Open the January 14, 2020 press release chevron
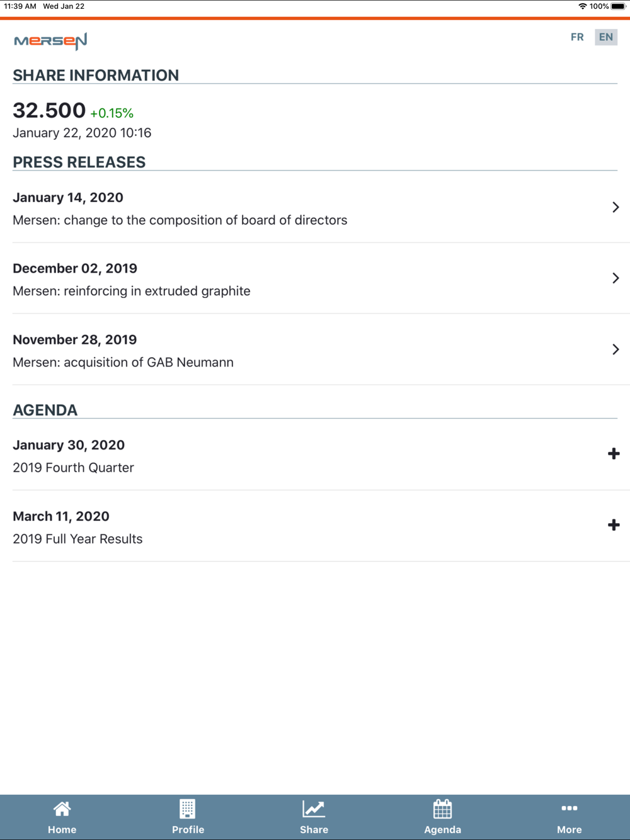Screen dimensions: 630x840 [x=616, y=207]
